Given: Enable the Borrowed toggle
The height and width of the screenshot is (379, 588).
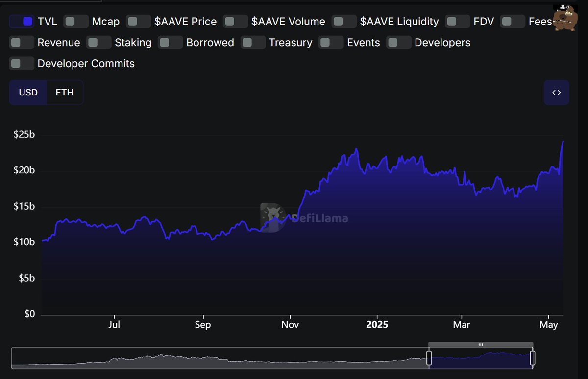Looking at the screenshot, I should pyautogui.click(x=170, y=43).
